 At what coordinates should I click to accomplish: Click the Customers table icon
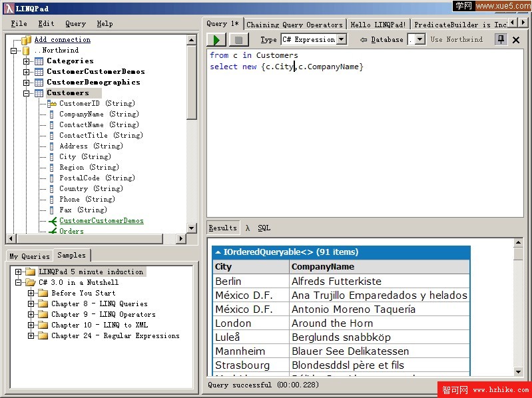(x=39, y=93)
